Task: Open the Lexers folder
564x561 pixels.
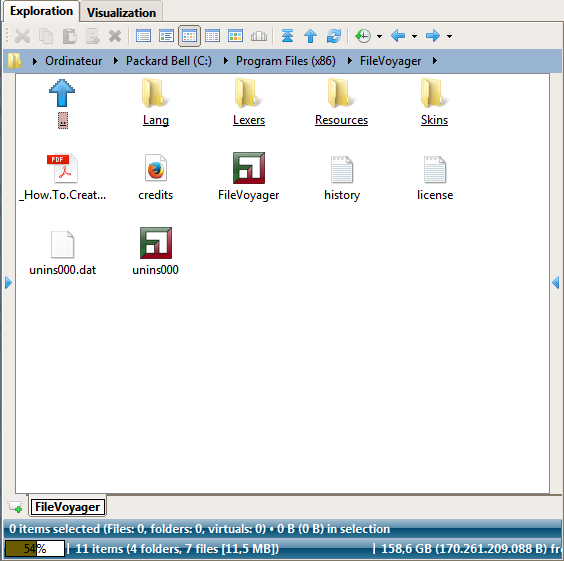Action: point(249,102)
